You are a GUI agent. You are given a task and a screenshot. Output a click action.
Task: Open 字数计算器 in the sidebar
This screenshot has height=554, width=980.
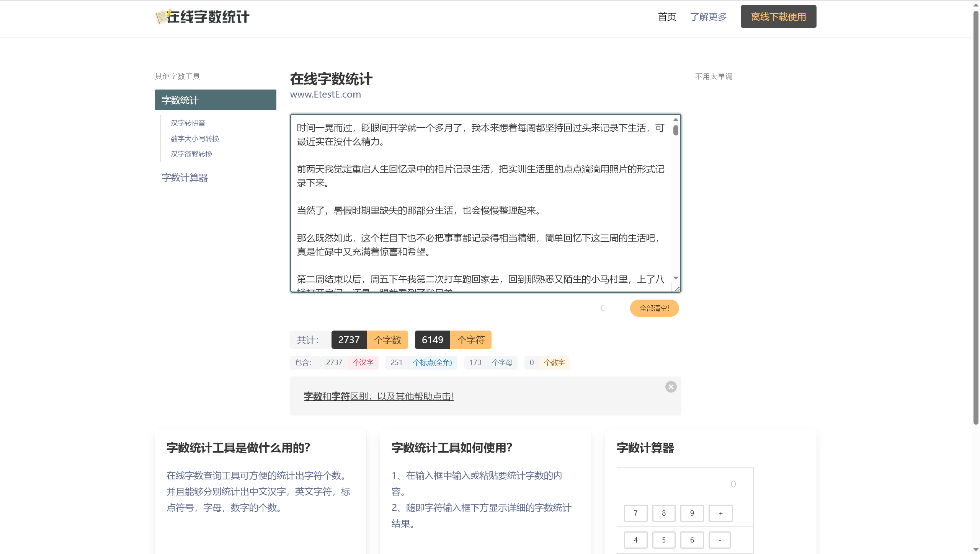click(185, 178)
